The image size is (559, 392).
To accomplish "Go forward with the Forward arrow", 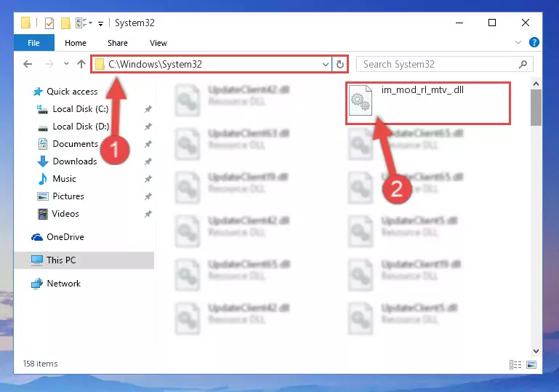I will (x=49, y=64).
